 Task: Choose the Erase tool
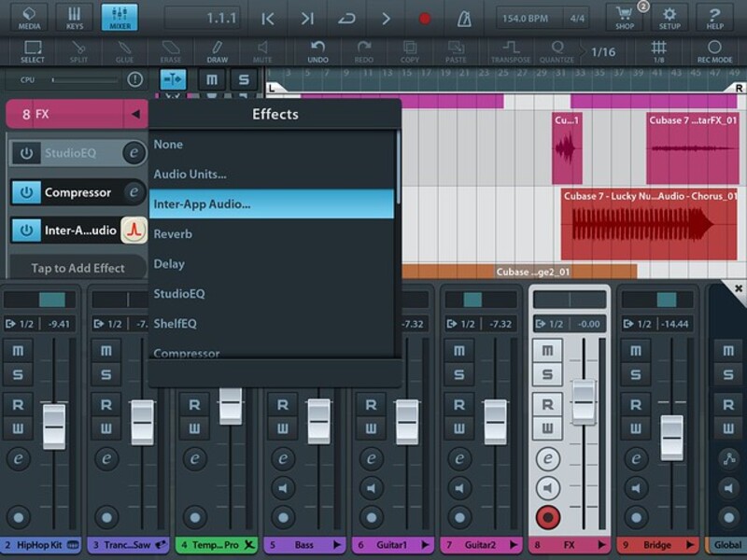pyautogui.click(x=171, y=51)
